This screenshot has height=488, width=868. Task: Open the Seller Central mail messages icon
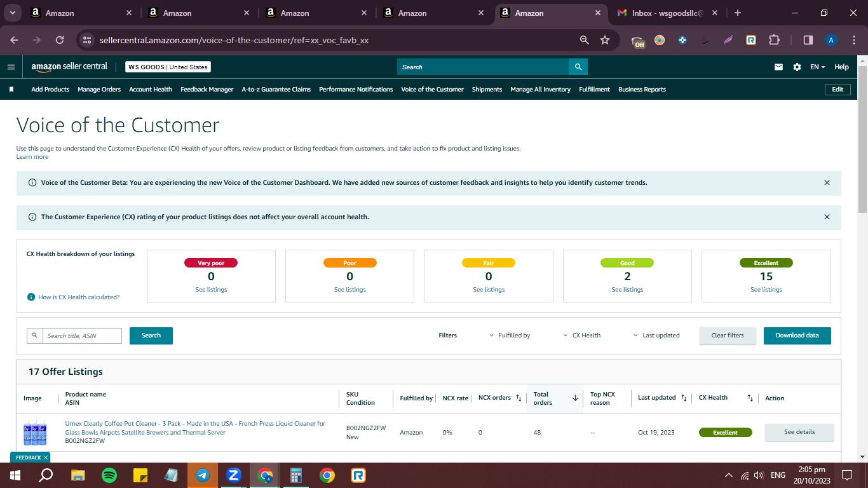coord(778,67)
